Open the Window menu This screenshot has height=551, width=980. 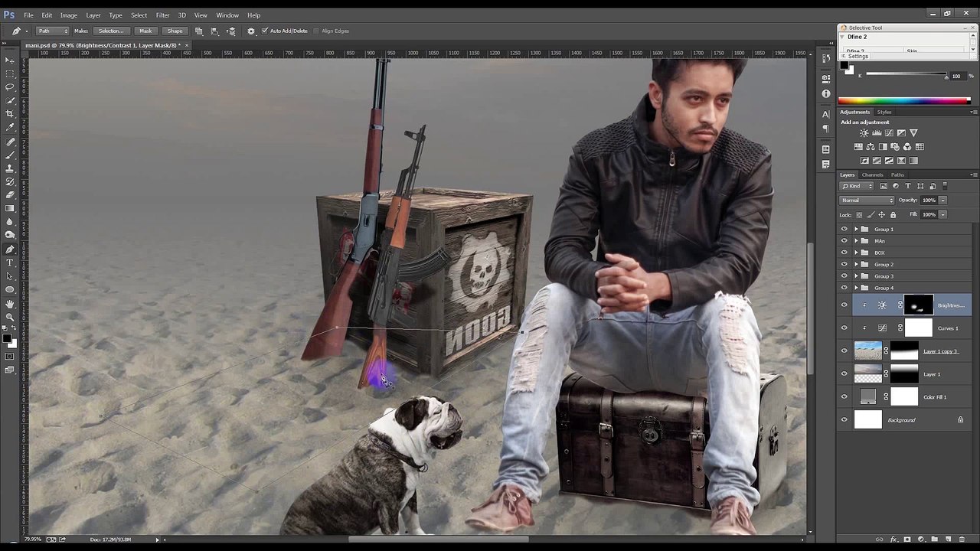[x=227, y=15]
